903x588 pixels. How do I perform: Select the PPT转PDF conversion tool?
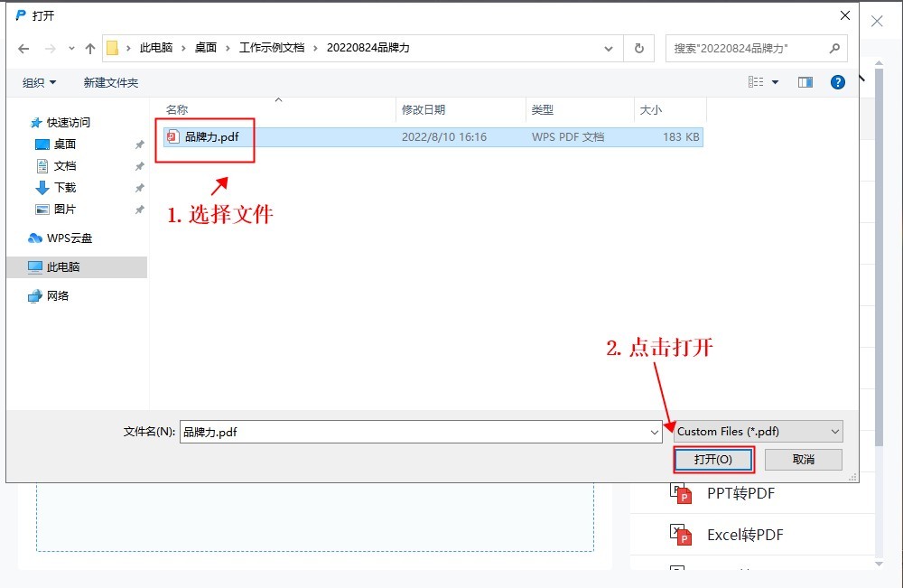(742, 493)
